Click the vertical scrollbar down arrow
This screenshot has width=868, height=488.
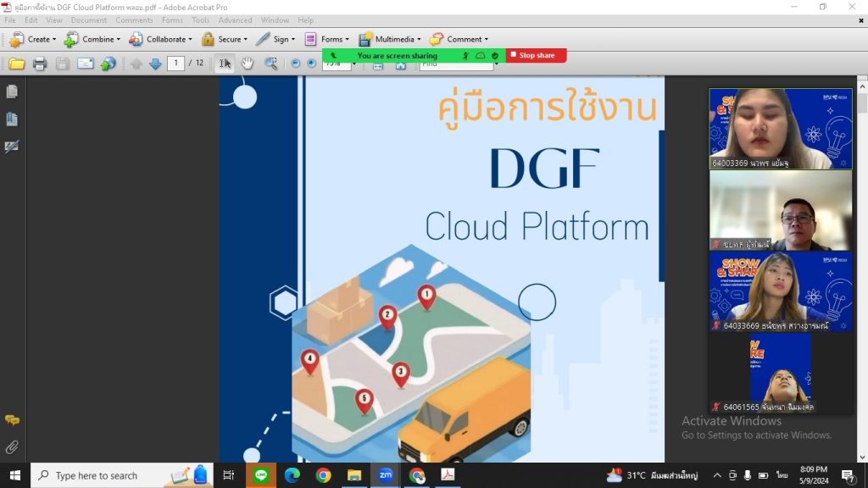[862, 457]
